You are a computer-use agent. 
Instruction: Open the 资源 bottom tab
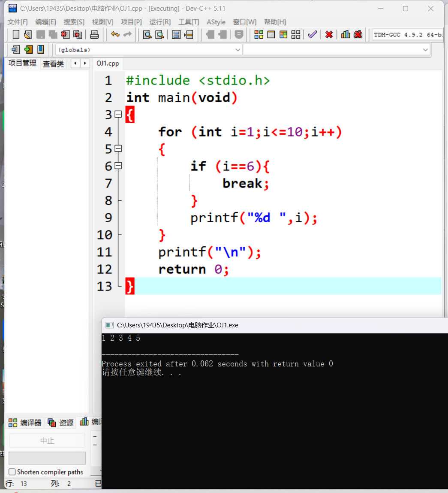coord(60,423)
